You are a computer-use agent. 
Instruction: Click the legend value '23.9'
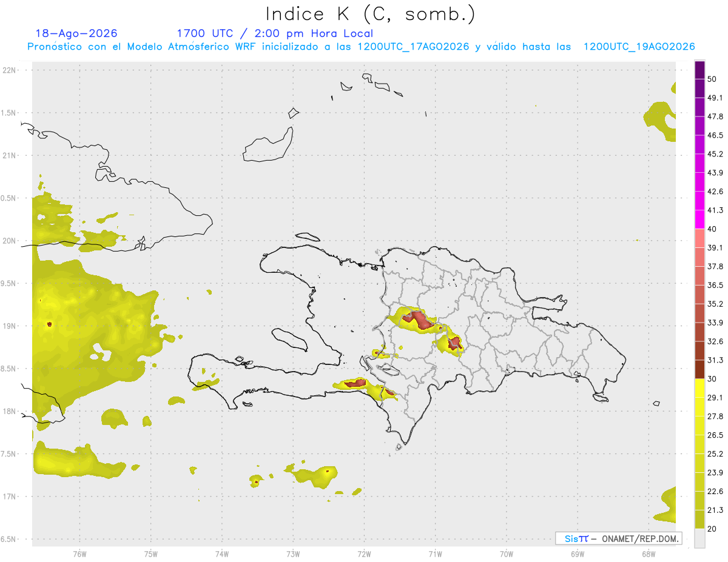(715, 473)
